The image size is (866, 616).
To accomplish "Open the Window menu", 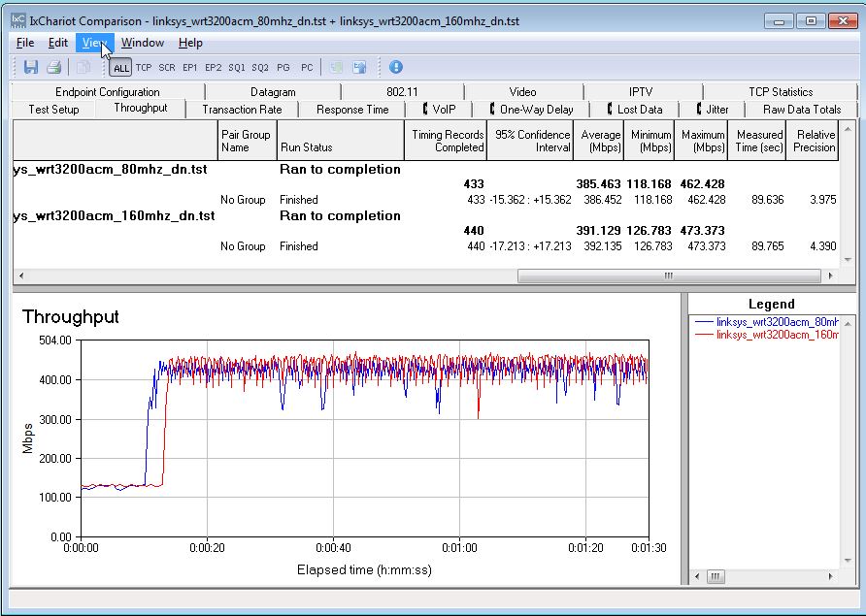I will (x=143, y=43).
